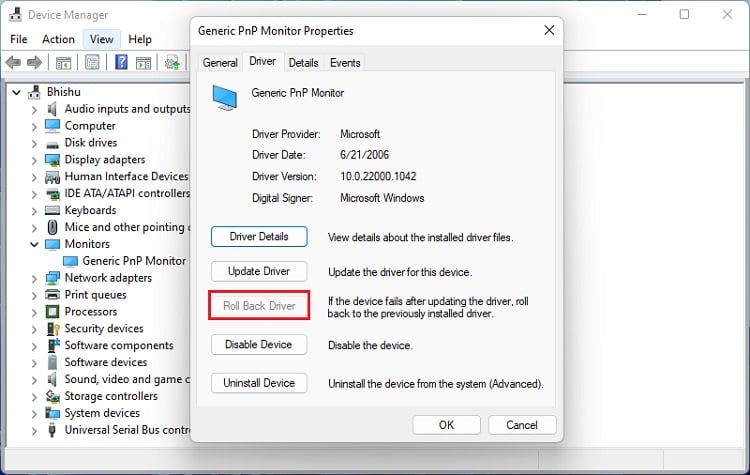
Task: Confirm the dialog with OK
Action: (x=446, y=425)
